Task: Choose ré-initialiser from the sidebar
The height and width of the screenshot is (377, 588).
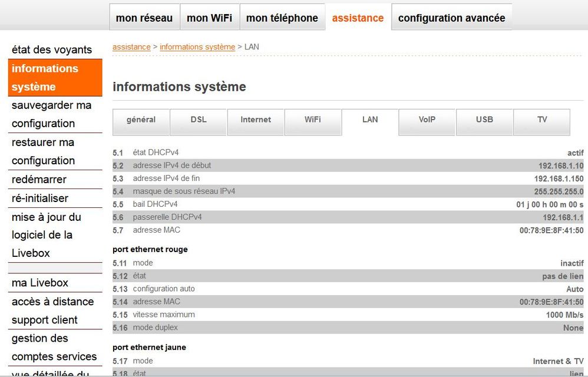Action: tap(40, 199)
